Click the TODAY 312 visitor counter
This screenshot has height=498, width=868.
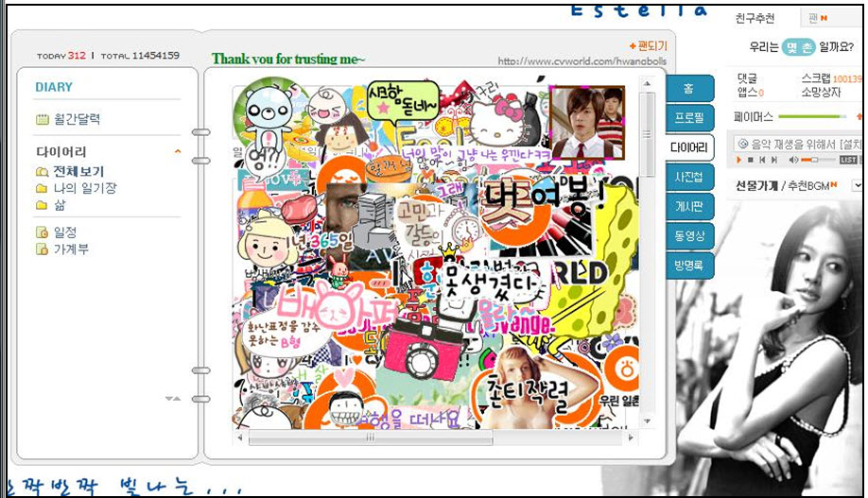(61, 56)
